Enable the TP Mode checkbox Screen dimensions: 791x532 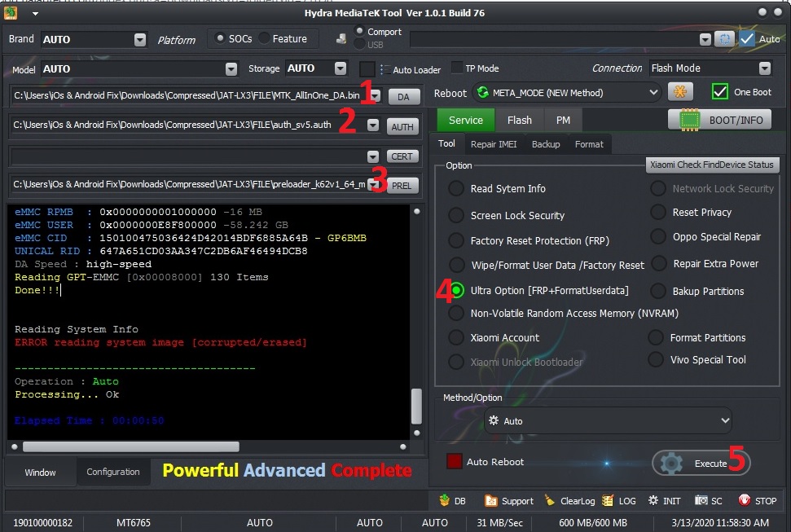[457, 67]
